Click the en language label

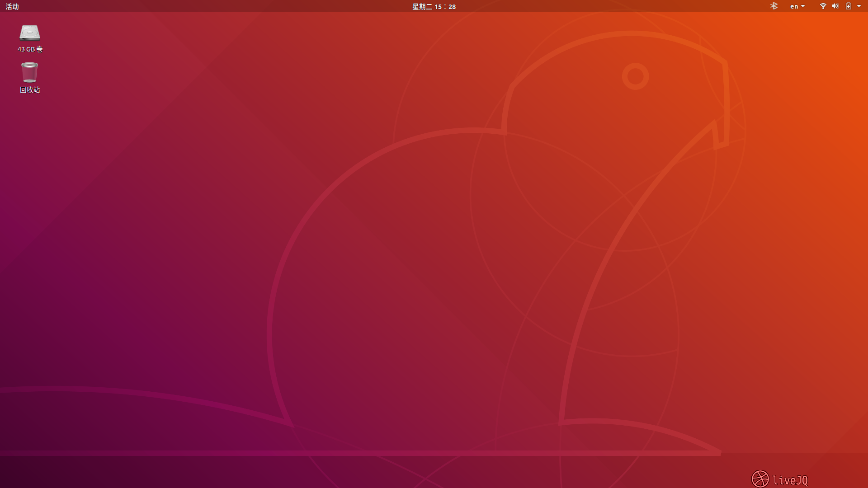[x=794, y=6]
